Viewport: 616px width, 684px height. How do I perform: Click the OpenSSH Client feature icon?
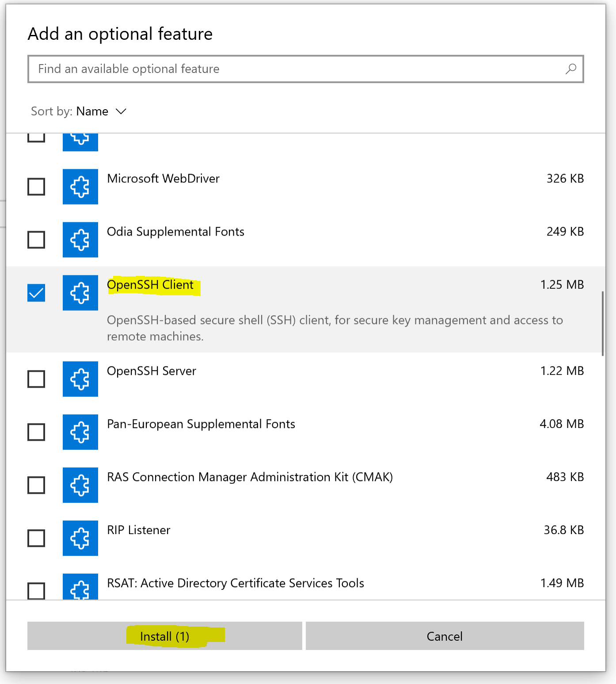pyautogui.click(x=80, y=293)
